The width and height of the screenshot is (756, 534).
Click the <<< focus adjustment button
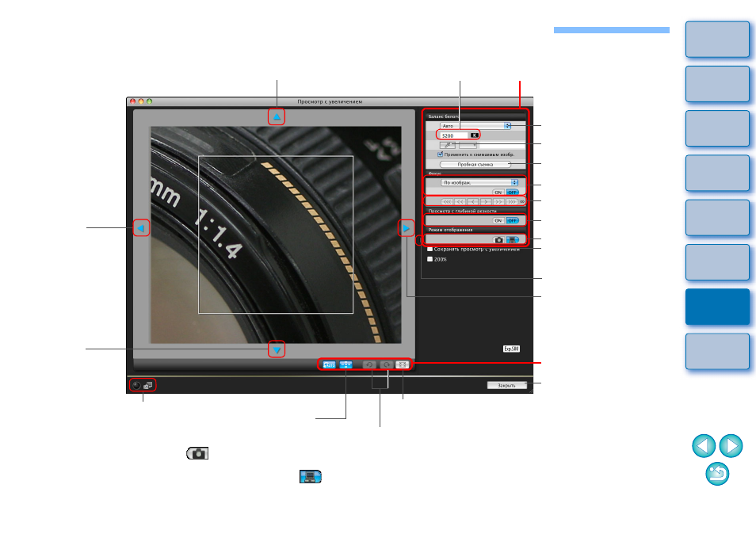pos(447,201)
